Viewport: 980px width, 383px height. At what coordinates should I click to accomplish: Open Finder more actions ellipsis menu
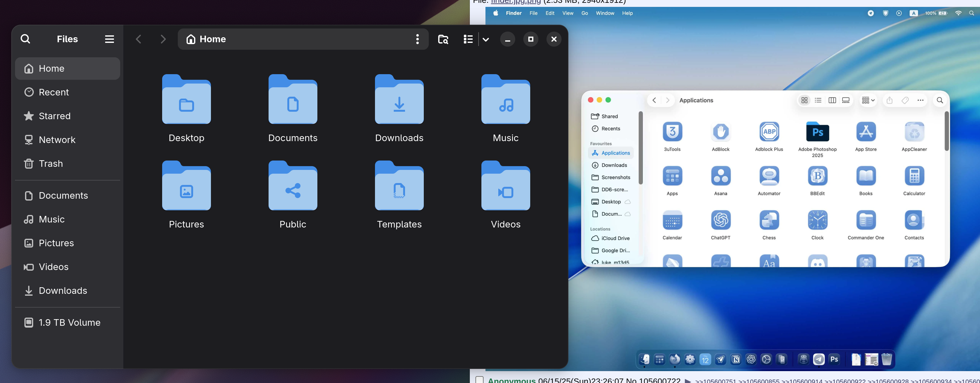920,100
